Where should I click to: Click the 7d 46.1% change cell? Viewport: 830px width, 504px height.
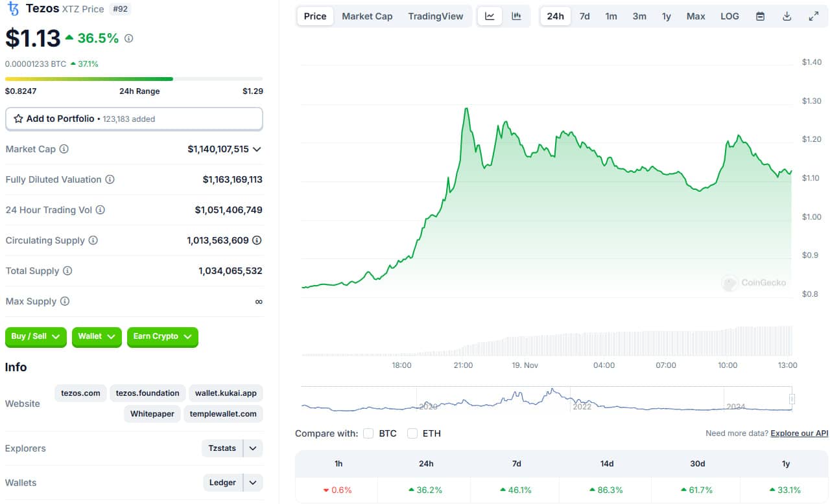[x=516, y=490]
